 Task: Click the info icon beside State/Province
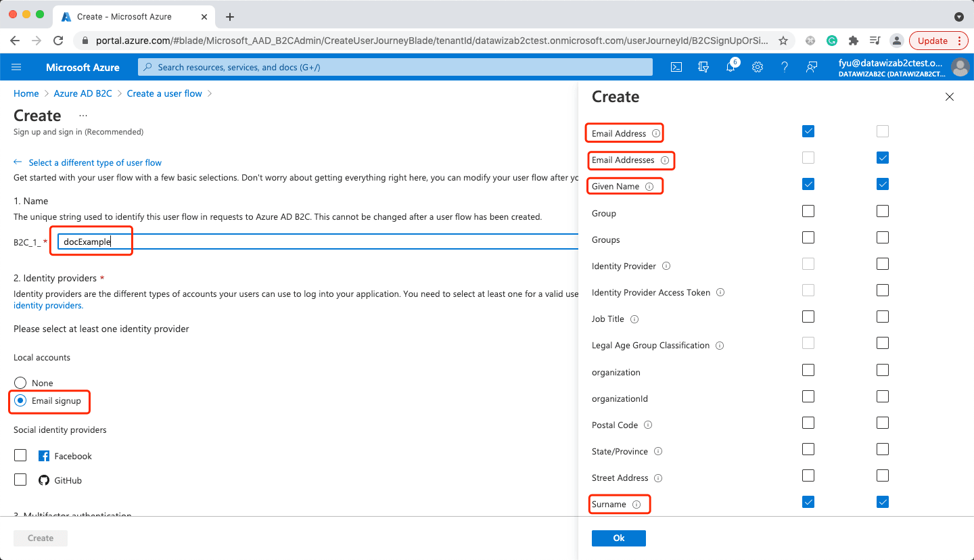658,451
